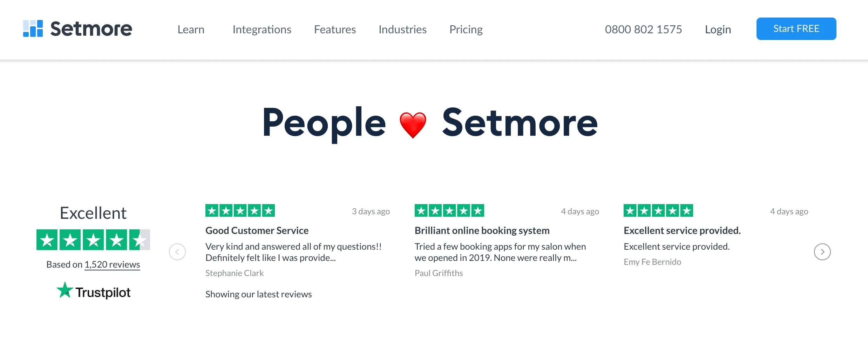Viewport: 868px width, 343px height.
Task: Click the overall Trustpilot star rating
Action: pyautogui.click(x=93, y=240)
